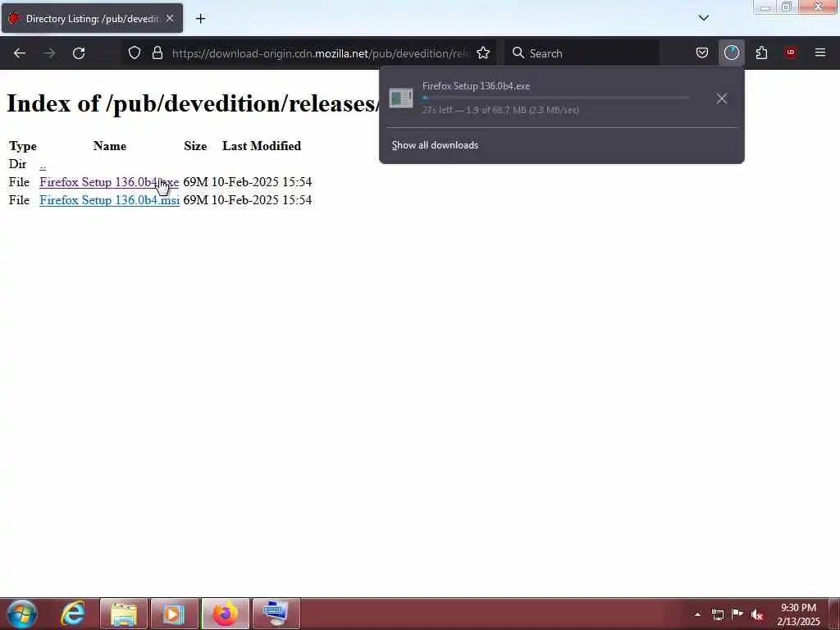Viewport: 840px width, 630px height.
Task: Open Save to Pocket button
Action: click(702, 53)
